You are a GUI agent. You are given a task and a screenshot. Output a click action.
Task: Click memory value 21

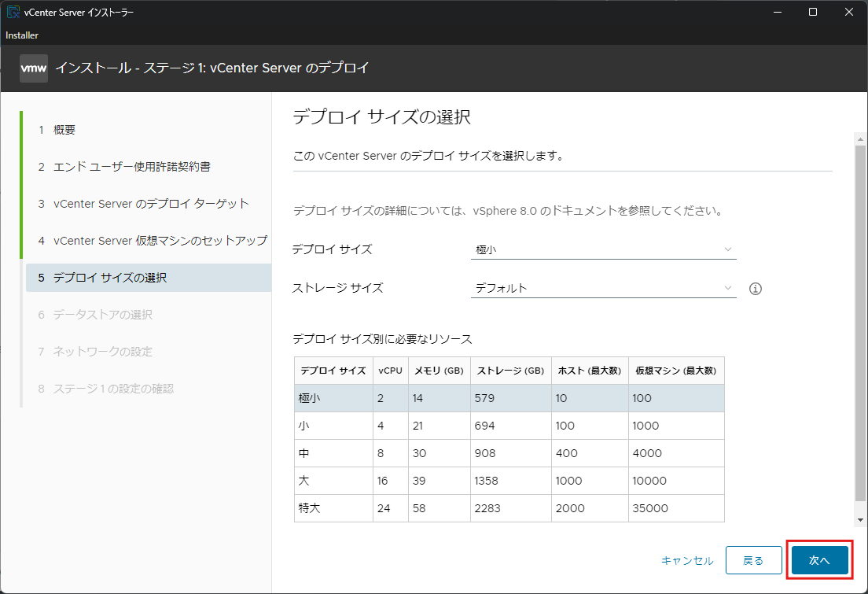418,426
